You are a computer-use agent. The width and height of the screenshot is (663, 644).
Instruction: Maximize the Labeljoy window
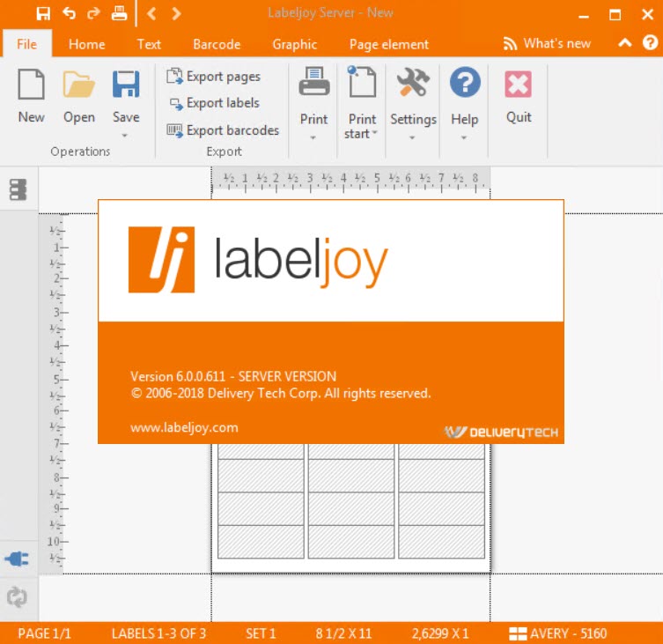[x=615, y=15]
